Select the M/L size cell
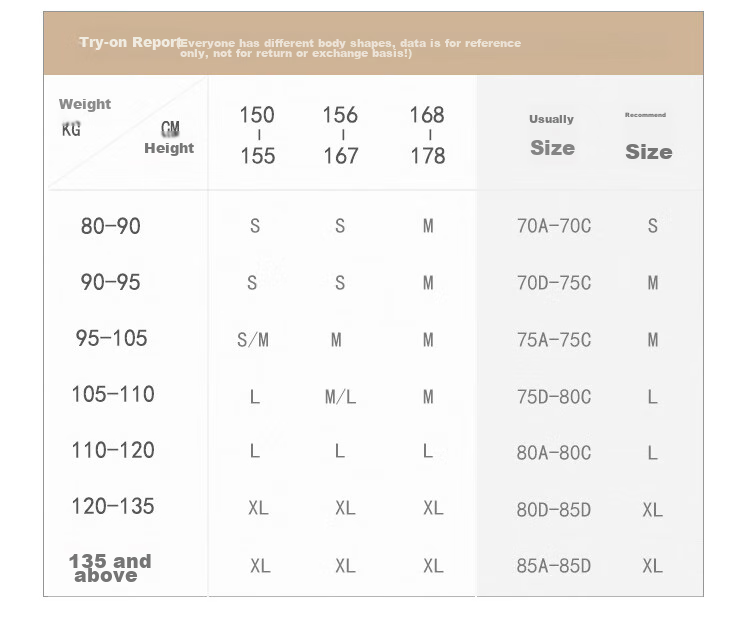This screenshot has width=750, height=633. coord(341,397)
